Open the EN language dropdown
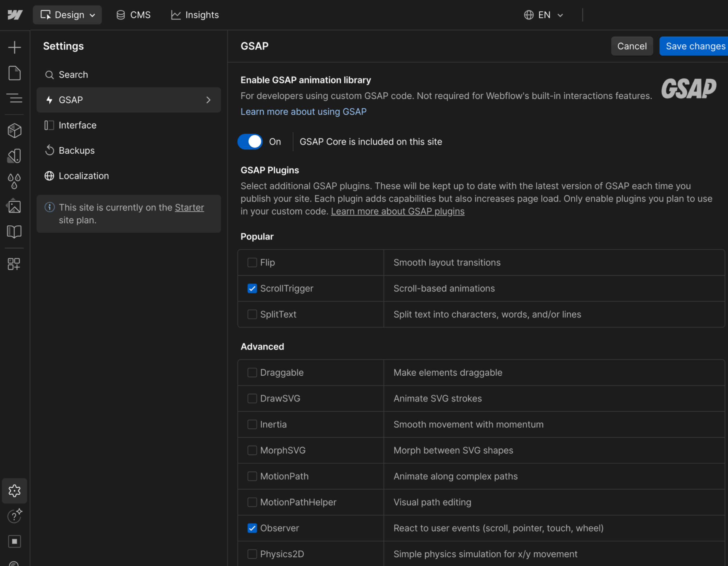Screen dimensions: 728x566 tap(544, 15)
